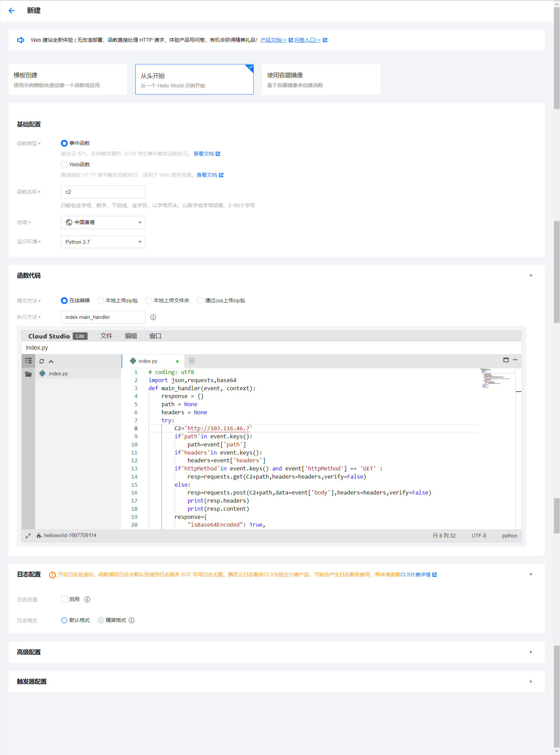This screenshot has height=755, width=560.
Task: Collapse file list with the up chevron
Action: pyautogui.click(x=51, y=361)
